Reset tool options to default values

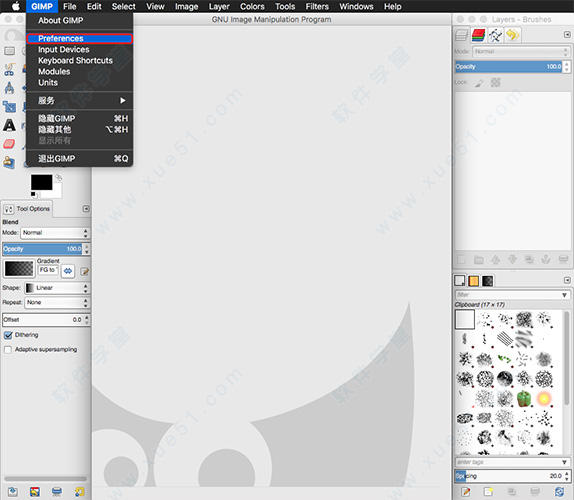(x=79, y=492)
